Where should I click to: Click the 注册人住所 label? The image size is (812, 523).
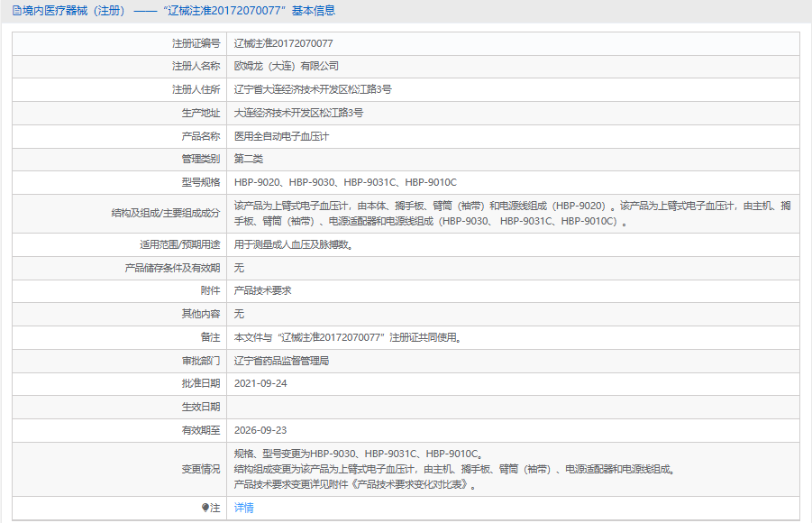point(196,89)
